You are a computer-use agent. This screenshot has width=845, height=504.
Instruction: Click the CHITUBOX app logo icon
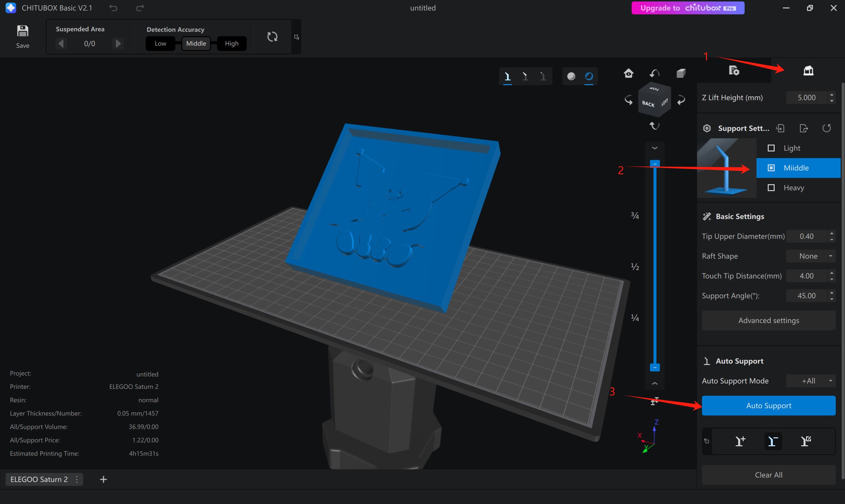tap(11, 8)
